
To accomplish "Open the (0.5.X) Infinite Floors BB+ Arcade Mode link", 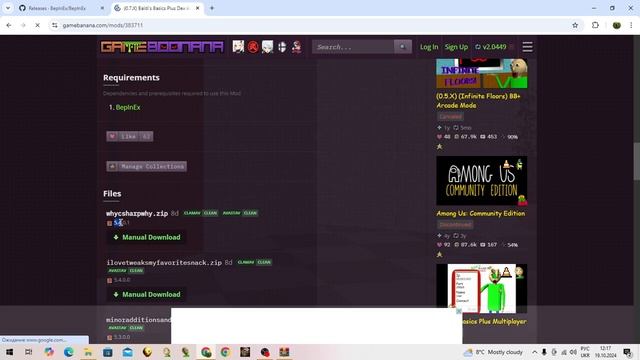I will click(478, 101).
